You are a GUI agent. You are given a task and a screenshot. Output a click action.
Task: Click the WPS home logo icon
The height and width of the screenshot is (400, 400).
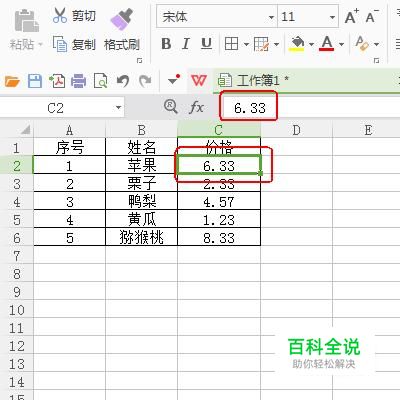(199, 80)
